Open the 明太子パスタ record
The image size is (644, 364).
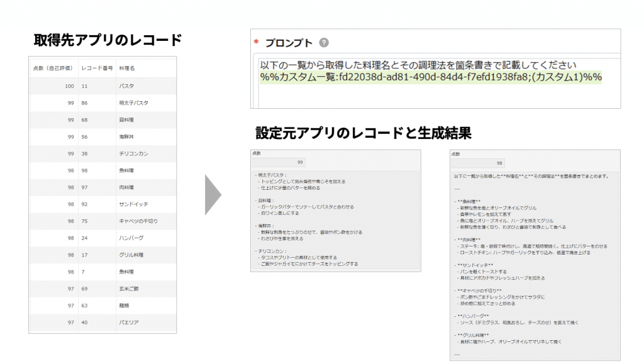tap(133, 102)
